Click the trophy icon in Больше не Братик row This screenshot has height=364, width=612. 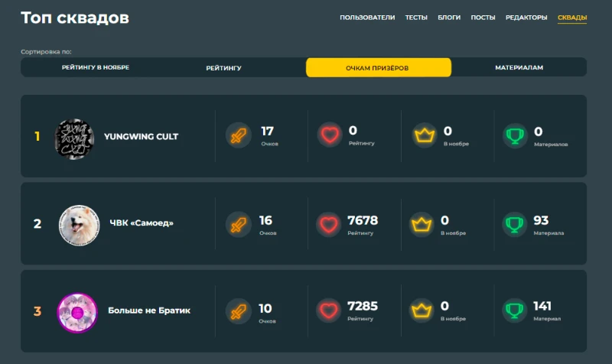pos(514,310)
